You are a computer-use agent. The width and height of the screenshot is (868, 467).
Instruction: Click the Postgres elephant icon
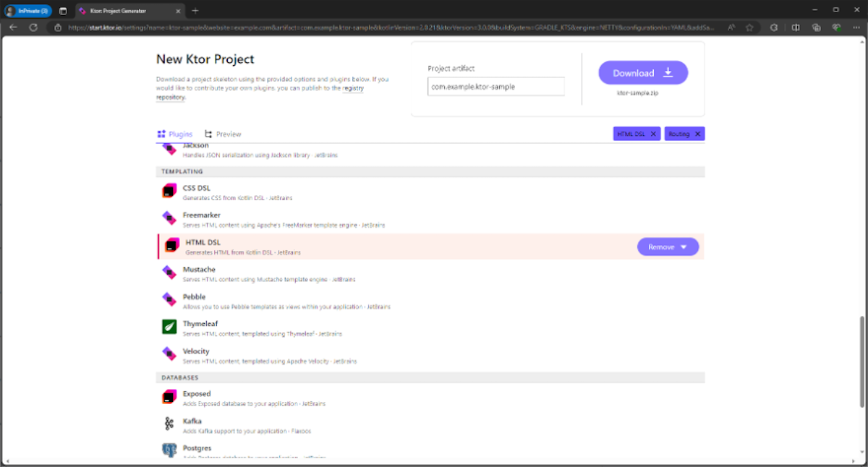pos(169,450)
